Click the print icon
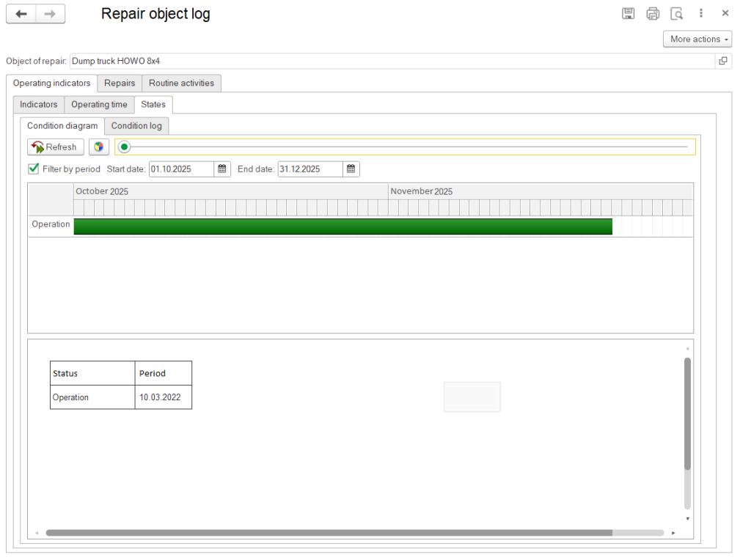The image size is (751, 560). point(653,13)
